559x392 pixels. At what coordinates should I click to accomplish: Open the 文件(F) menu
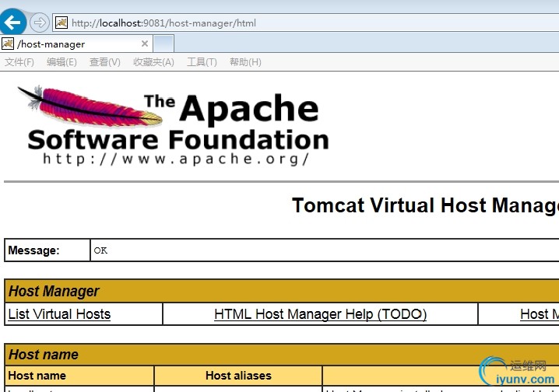point(19,62)
